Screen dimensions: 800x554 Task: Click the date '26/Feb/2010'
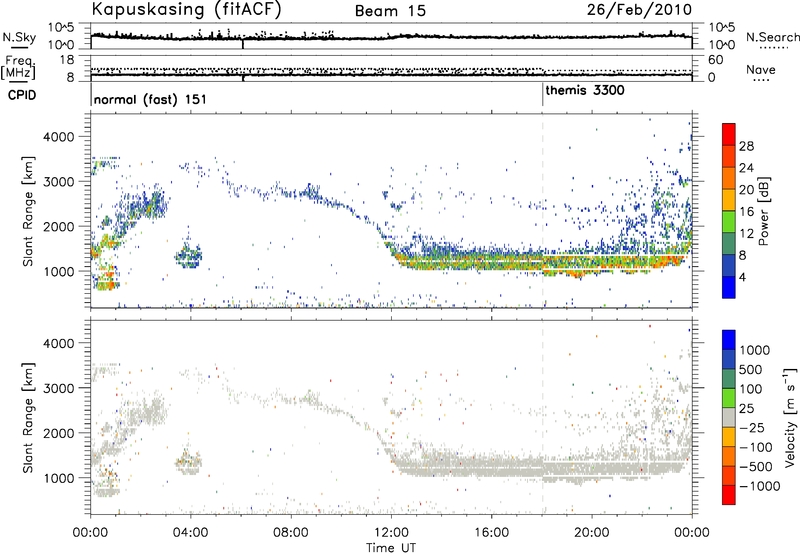(639, 9)
